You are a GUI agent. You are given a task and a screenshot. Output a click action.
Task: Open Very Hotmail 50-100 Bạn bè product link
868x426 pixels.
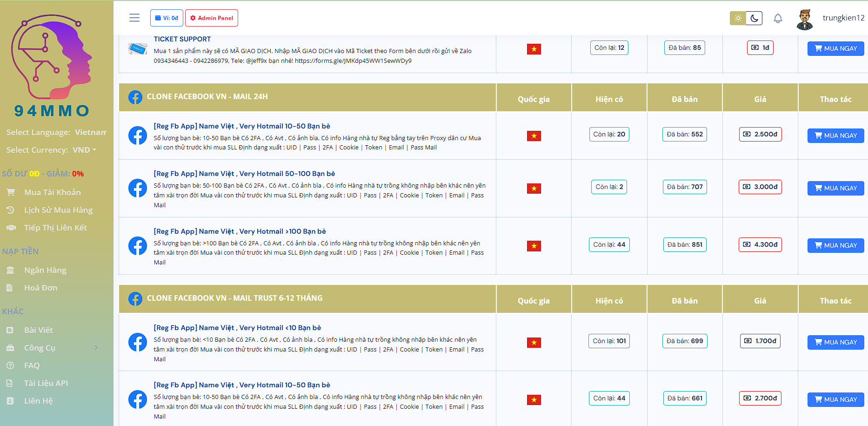point(244,174)
